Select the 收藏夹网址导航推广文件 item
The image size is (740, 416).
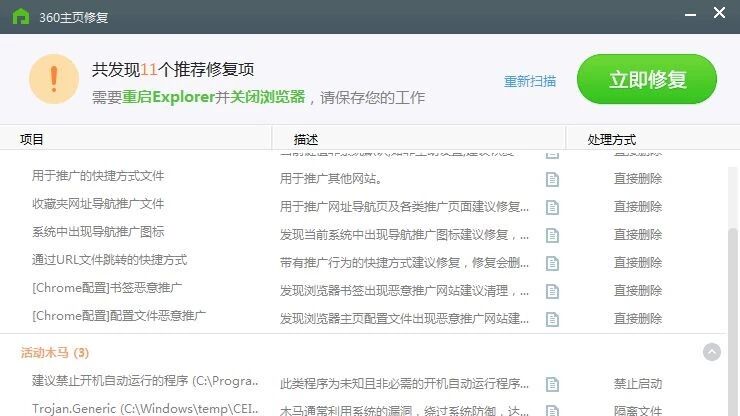point(98,204)
